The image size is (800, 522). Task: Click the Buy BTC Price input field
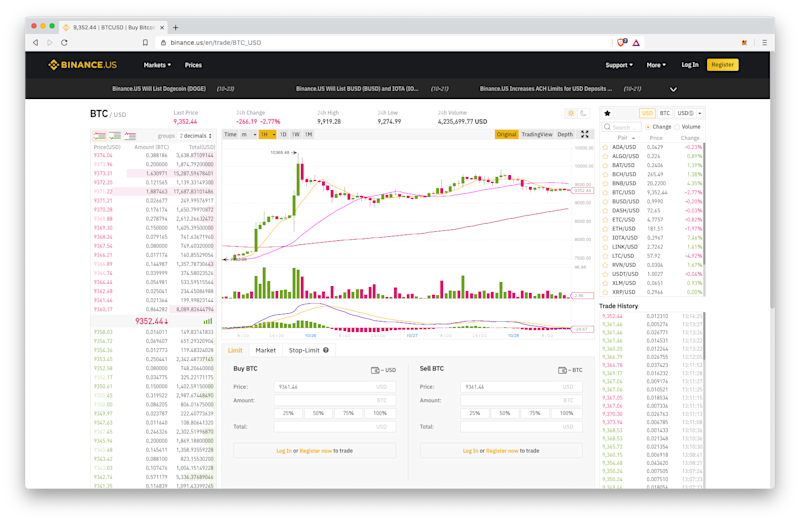(335, 387)
